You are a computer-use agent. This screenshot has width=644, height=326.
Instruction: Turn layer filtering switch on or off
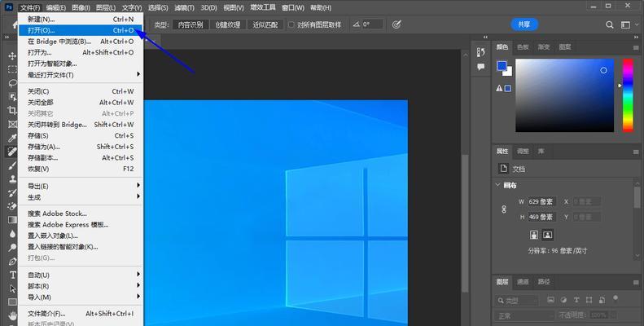(616, 298)
